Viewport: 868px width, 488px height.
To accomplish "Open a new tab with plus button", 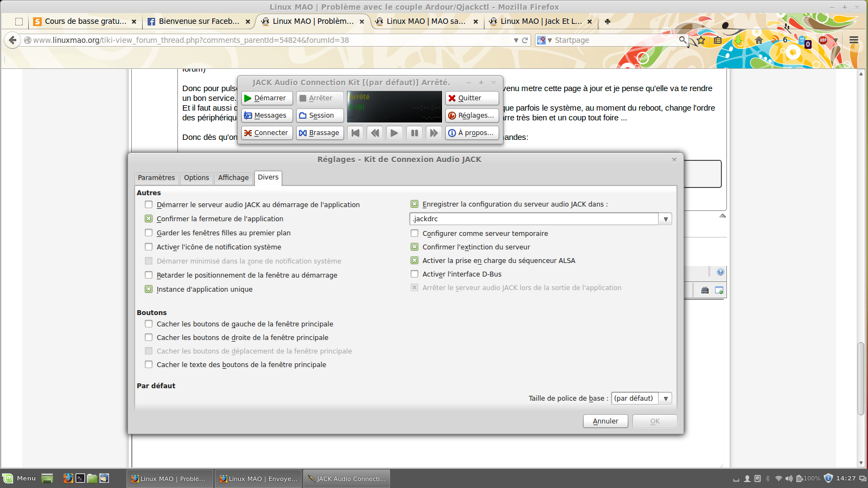I will [608, 22].
